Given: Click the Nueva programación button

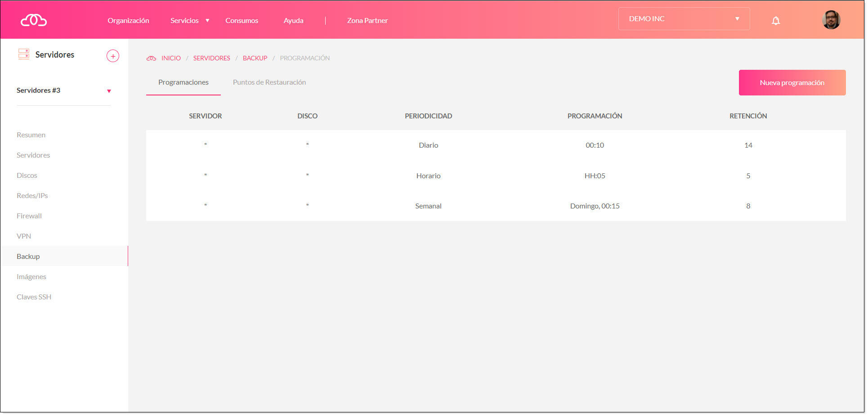Looking at the screenshot, I should [x=792, y=82].
